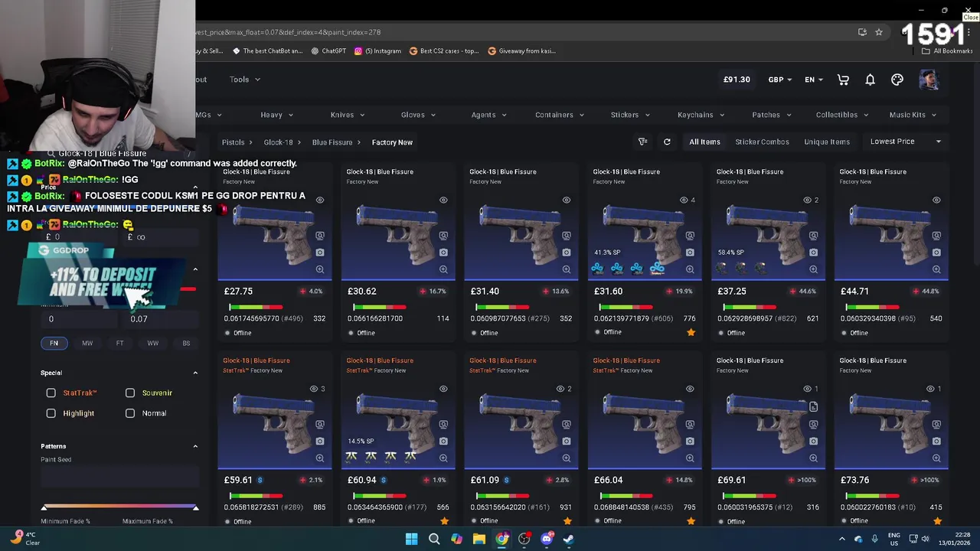980x551 pixels.
Task: Click the favourite star on £73.76 item
Action: (937, 521)
